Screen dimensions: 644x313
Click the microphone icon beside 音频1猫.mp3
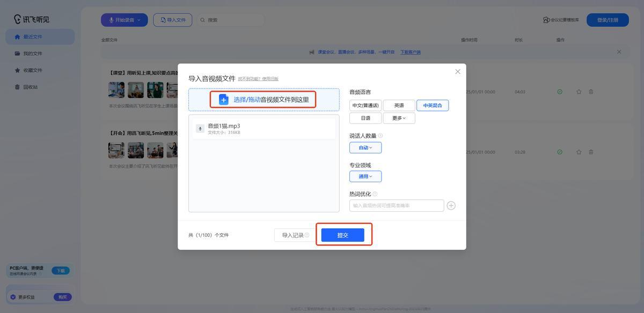[x=200, y=129]
